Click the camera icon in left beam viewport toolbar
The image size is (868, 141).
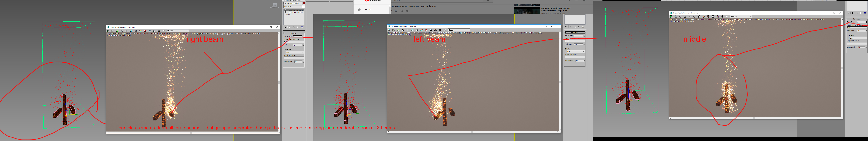pyautogui.click(x=440, y=30)
